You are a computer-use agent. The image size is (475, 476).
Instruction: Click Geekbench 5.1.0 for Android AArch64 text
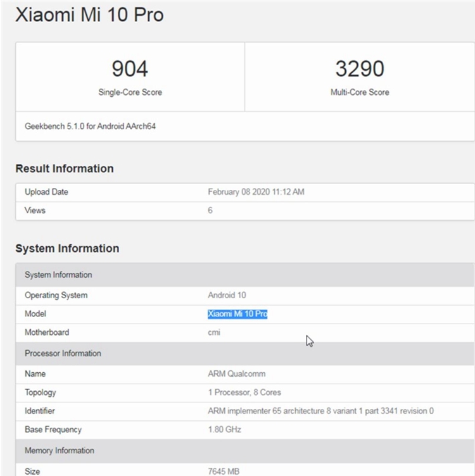pos(90,127)
